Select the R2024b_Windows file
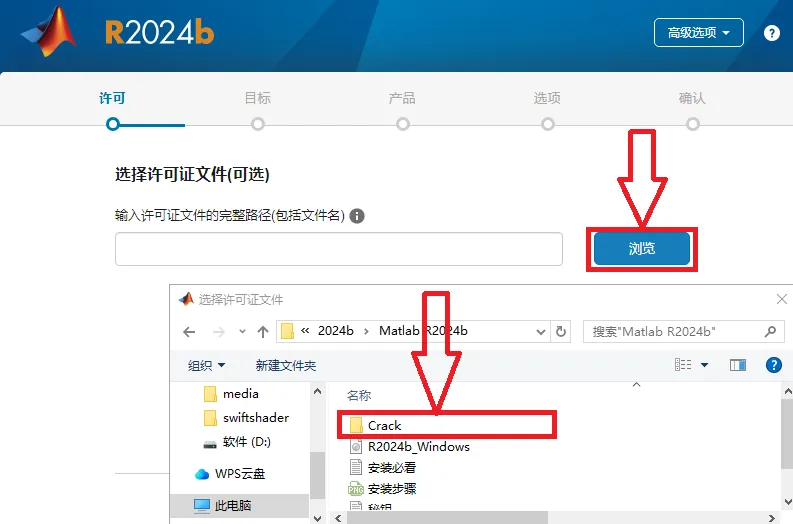The height and width of the screenshot is (524, 793). click(410, 447)
